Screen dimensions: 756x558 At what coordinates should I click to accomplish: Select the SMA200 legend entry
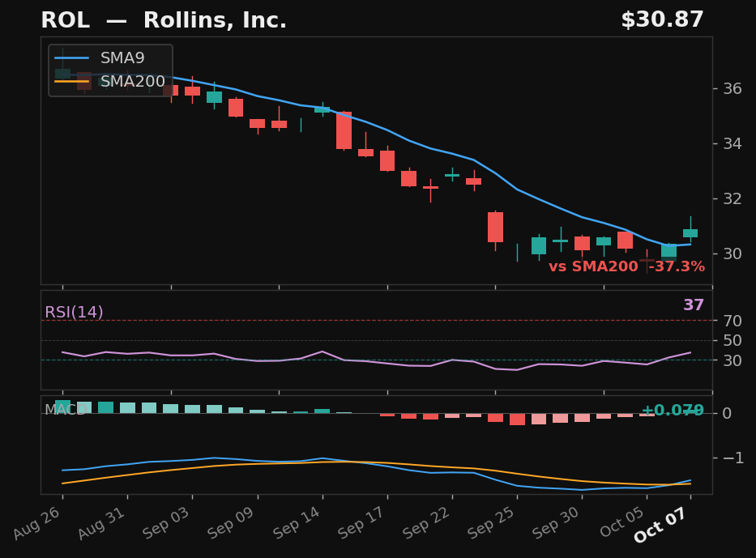(x=110, y=81)
